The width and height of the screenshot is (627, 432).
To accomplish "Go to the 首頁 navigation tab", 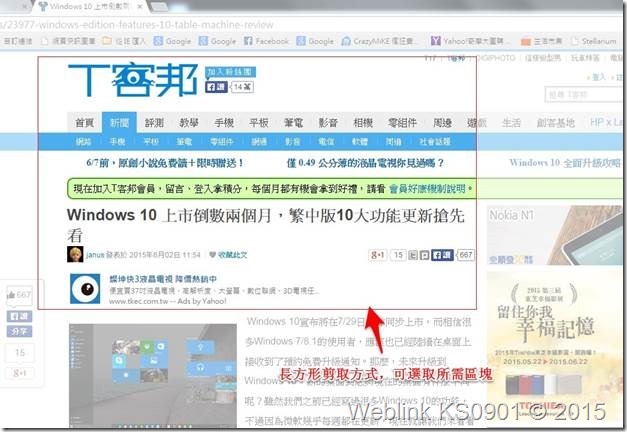I will (85, 122).
